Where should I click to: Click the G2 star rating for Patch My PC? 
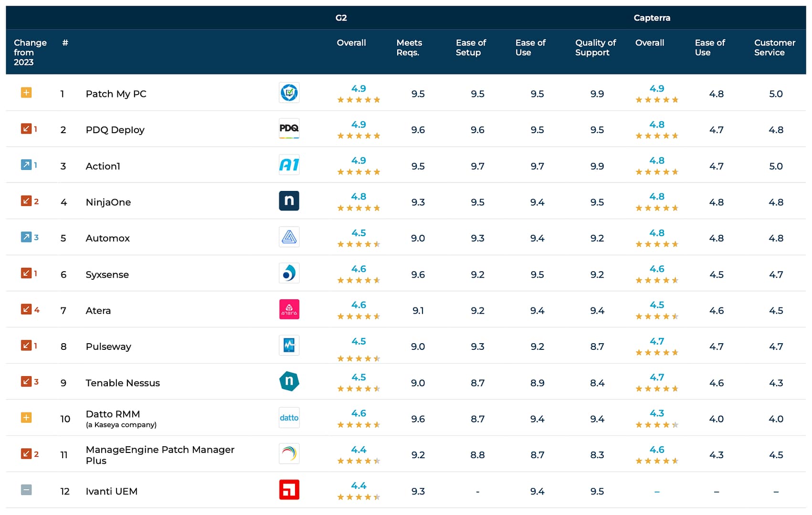click(x=359, y=100)
